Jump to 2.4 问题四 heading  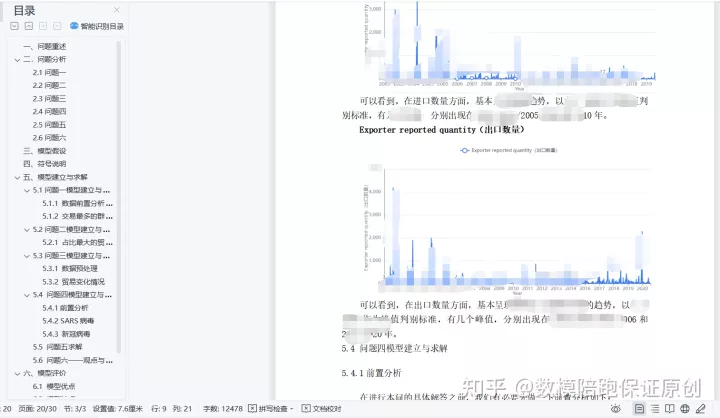(49, 112)
